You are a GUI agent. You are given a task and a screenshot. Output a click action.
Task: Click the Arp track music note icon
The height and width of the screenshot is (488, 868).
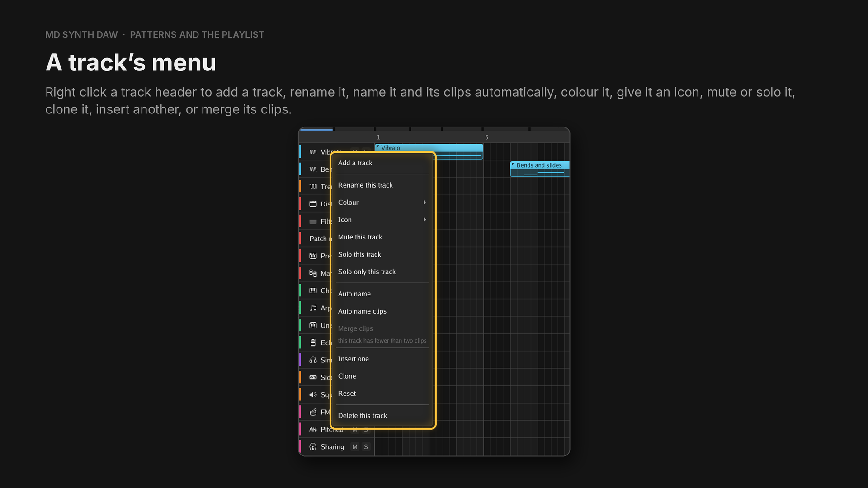point(313,308)
